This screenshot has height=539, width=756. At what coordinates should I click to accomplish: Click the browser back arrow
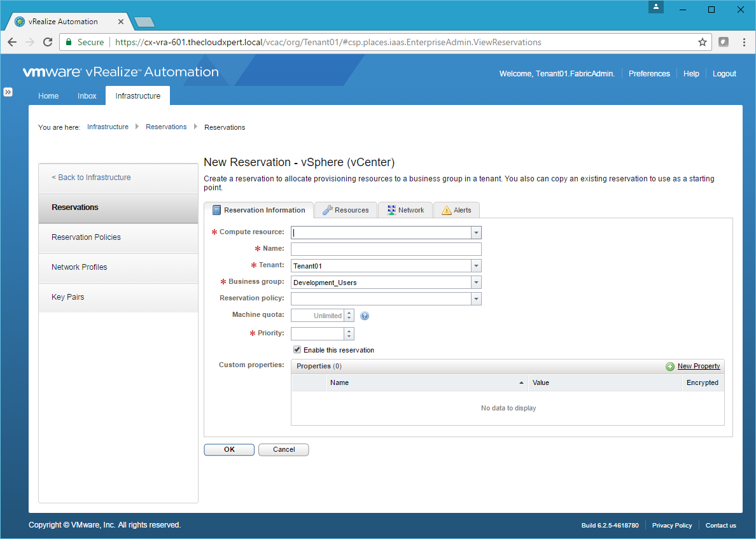click(12, 42)
